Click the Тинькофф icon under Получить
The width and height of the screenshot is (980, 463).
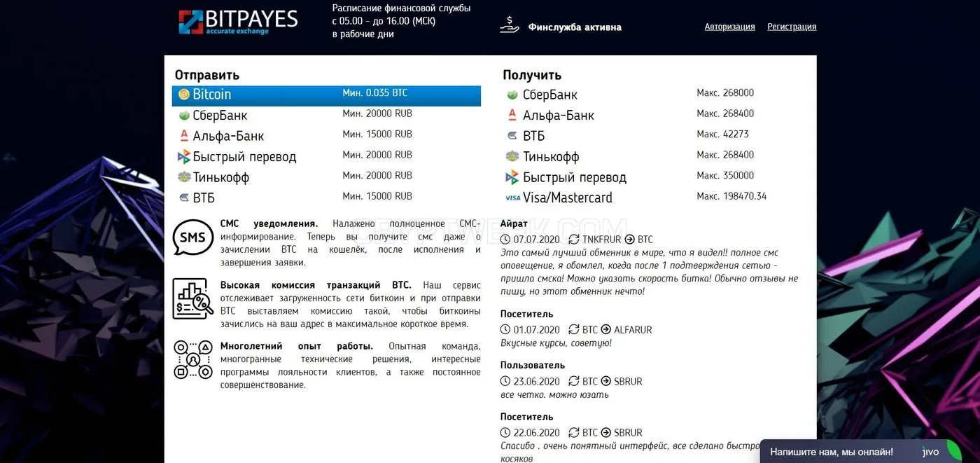pyautogui.click(x=512, y=157)
